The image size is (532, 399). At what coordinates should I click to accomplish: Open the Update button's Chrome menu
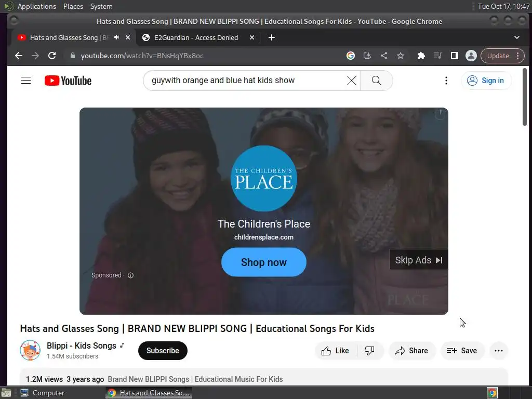tap(502, 56)
